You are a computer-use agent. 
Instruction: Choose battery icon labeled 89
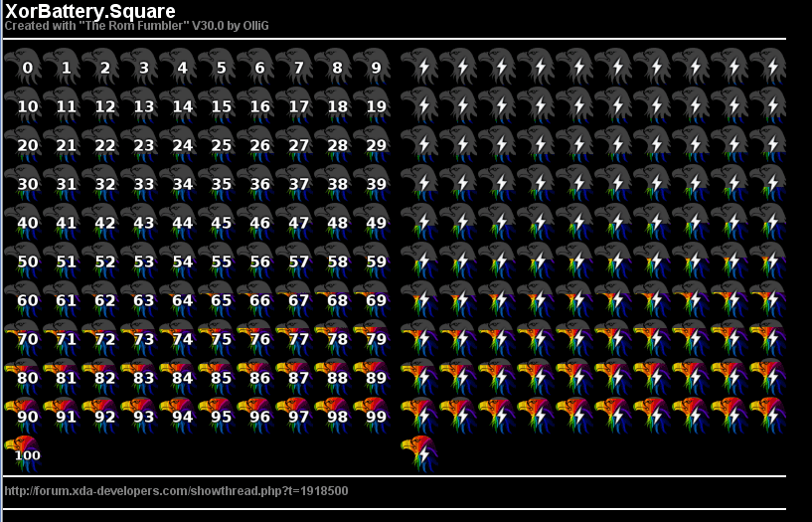click(x=372, y=377)
